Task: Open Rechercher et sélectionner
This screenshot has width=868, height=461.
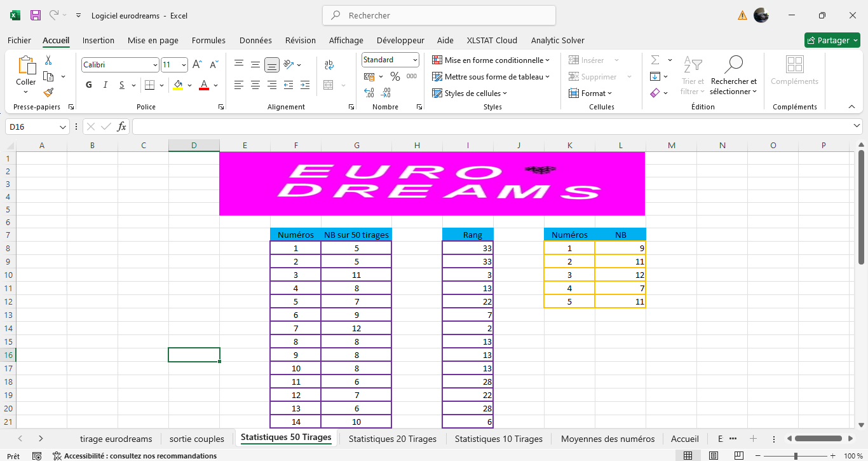Action: (x=734, y=76)
